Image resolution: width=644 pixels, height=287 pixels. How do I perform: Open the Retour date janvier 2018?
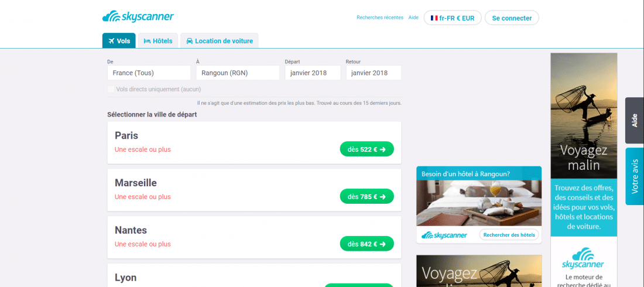click(374, 73)
